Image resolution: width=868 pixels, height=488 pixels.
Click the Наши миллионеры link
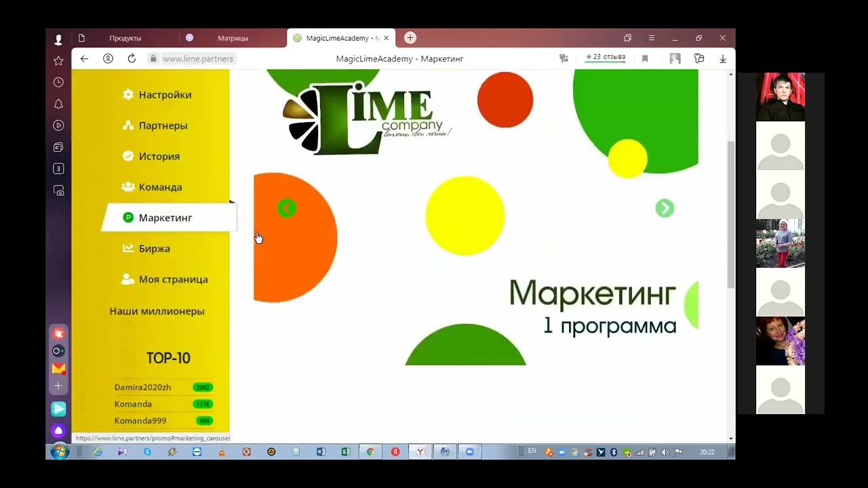[157, 311]
